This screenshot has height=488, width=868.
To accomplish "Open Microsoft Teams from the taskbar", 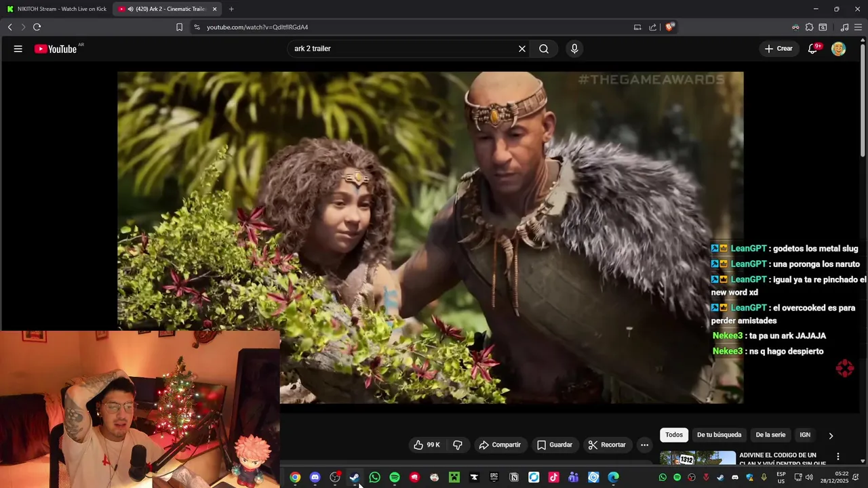I will point(574,477).
